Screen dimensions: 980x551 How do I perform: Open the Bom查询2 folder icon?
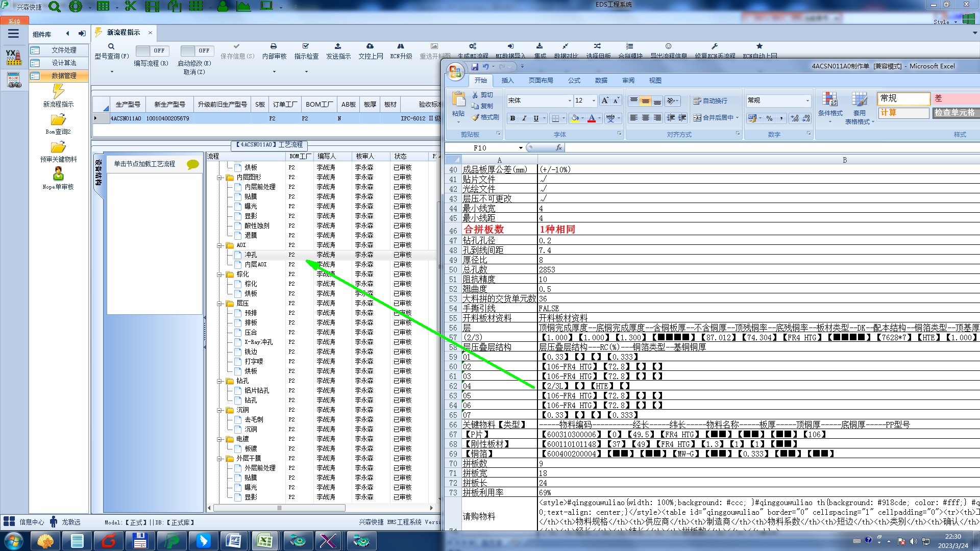click(58, 120)
